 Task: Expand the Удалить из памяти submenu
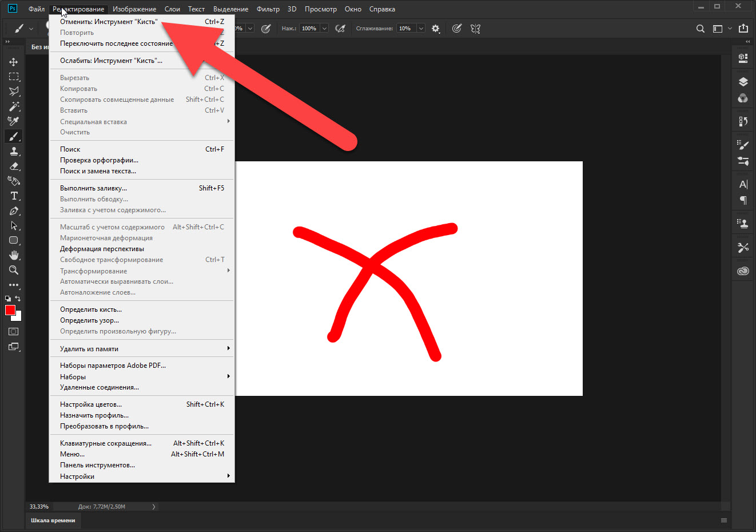[x=228, y=348]
